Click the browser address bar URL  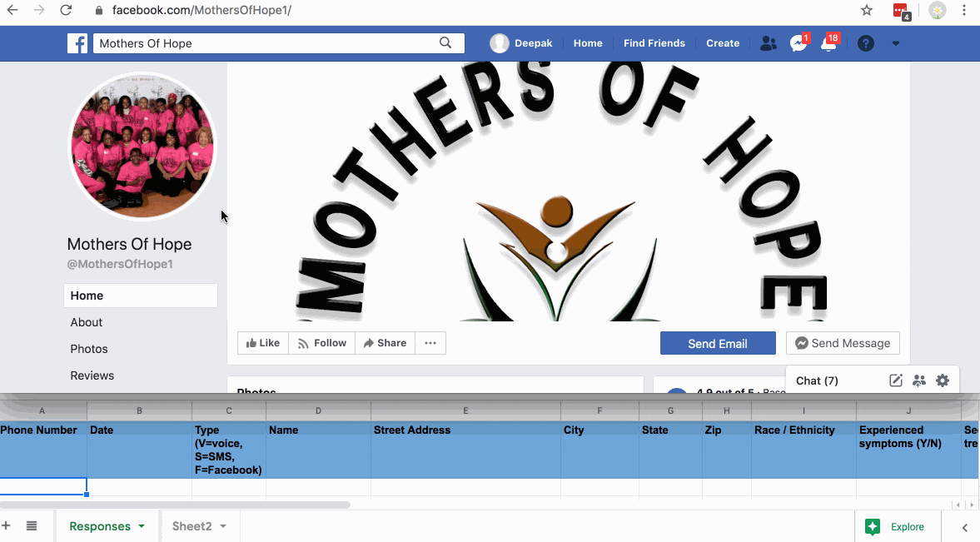[x=201, y=11]
